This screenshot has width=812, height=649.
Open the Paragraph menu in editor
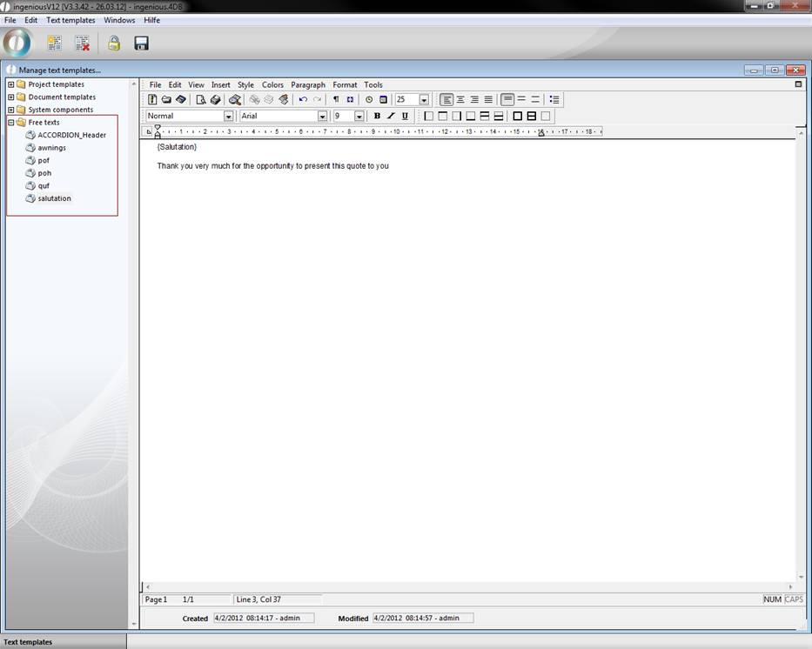pyautogui.click(x=308, y=85)
